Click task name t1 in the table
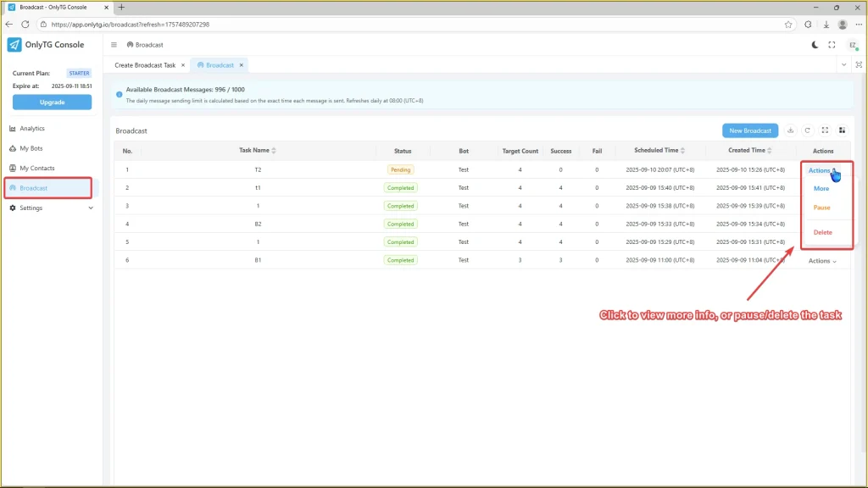The image size is (868, 488). [258, 188]
